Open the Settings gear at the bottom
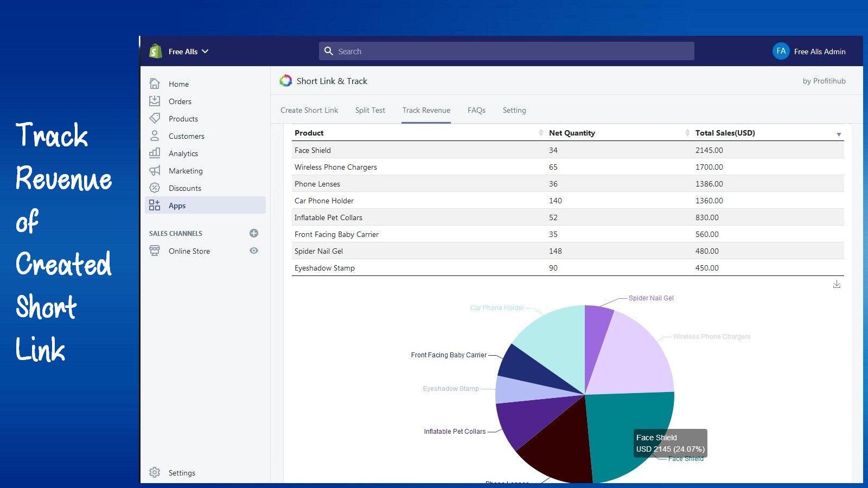 [155, 472]
